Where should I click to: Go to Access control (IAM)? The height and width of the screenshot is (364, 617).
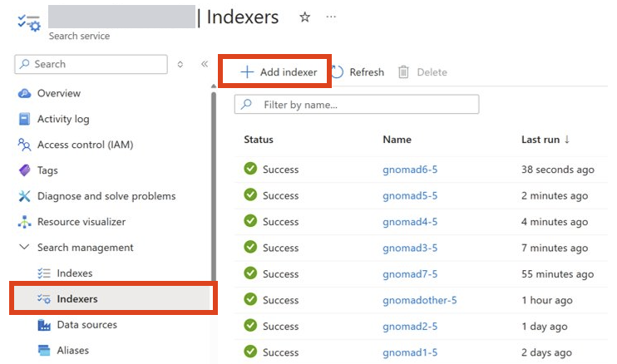coord(86,145)
